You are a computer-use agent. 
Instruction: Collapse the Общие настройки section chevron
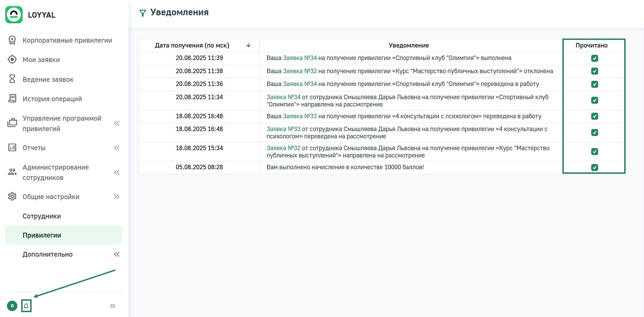[x=117, y=197]
